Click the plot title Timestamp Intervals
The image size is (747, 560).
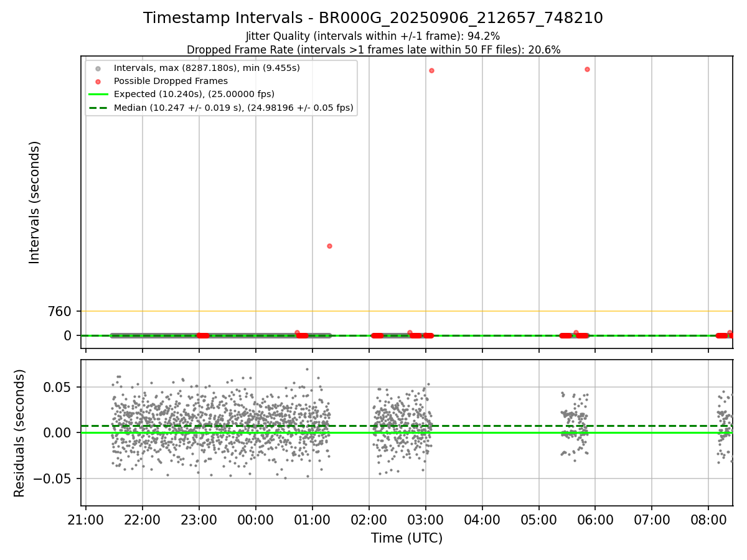(x=373, y=18)
